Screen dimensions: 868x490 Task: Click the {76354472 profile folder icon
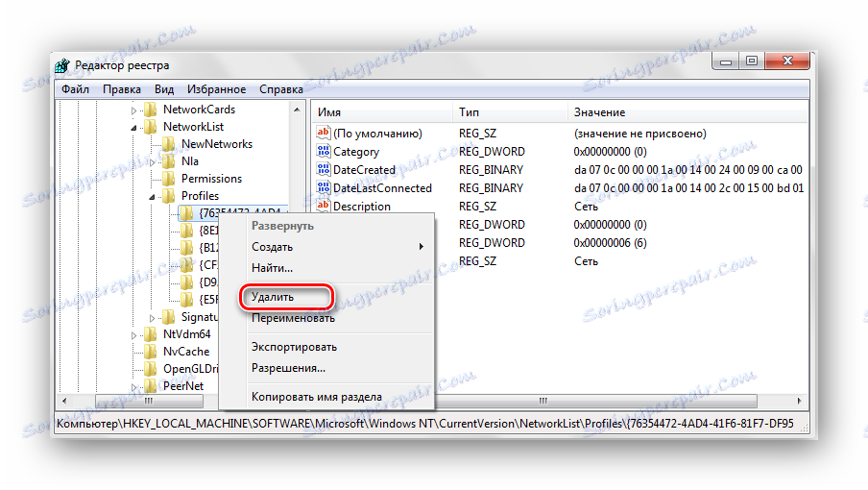coord(186,213)
